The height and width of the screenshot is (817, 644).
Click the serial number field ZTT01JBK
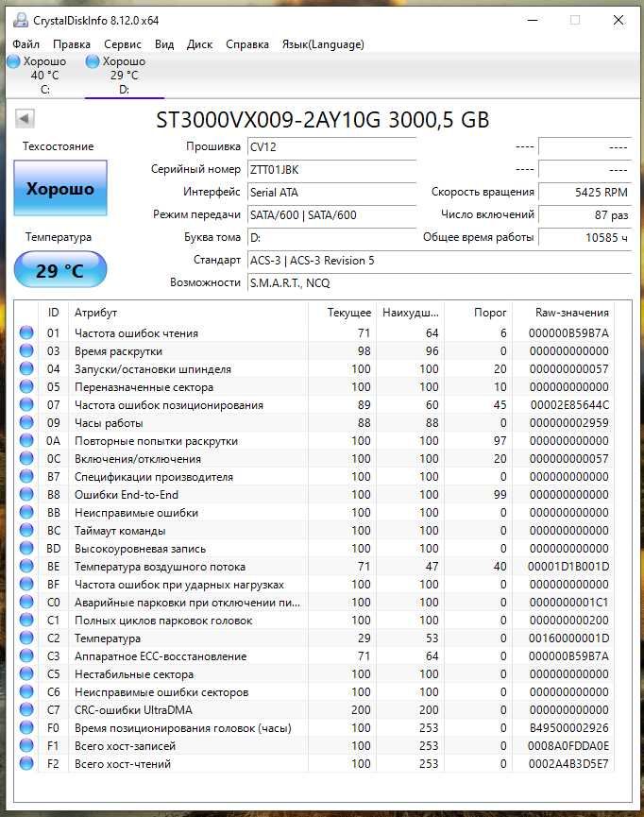pos(331,169)
